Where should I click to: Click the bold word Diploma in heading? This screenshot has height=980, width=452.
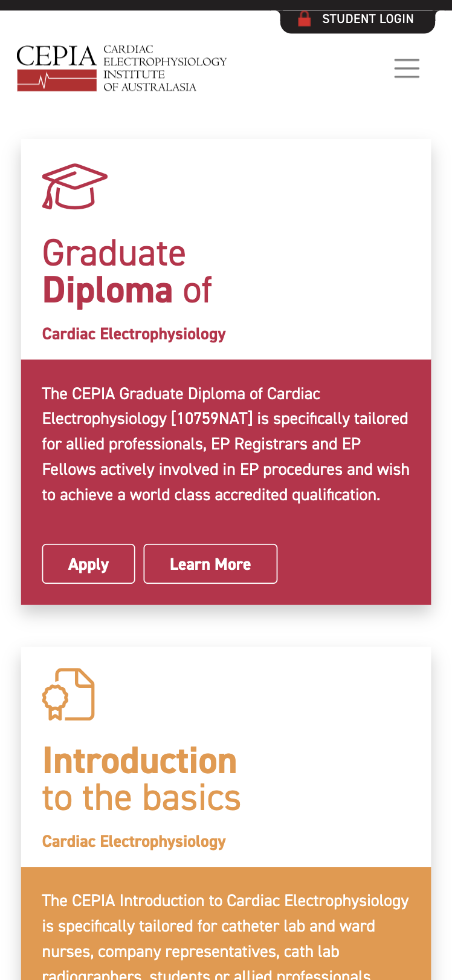pos(108,290)
